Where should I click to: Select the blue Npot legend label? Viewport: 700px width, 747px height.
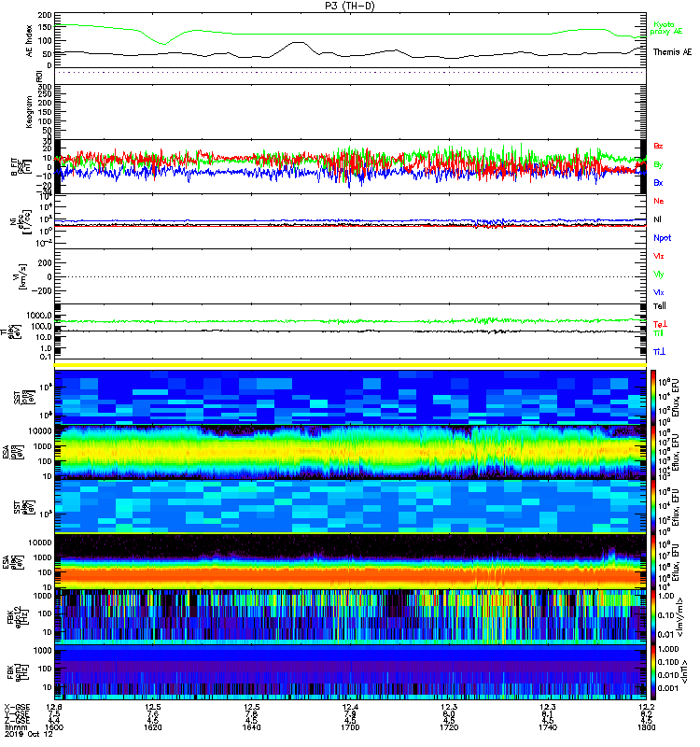(663, 238)
